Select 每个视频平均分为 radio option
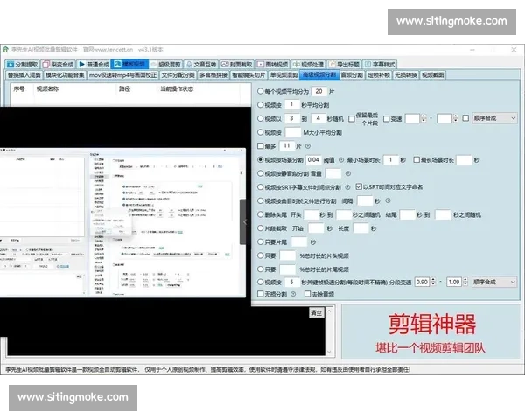This screenshot has width=525, height=420. 260,91
